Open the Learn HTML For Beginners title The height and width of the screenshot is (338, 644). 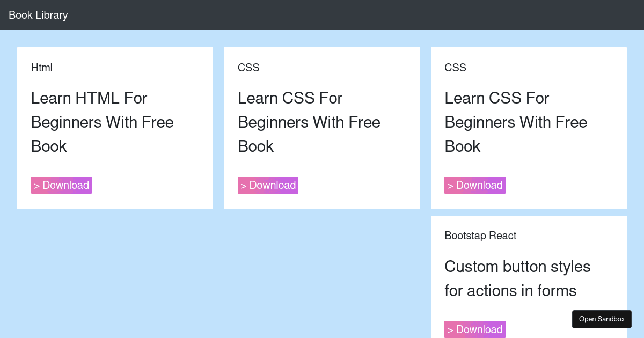pyautogui.click(x=102, y=122)
